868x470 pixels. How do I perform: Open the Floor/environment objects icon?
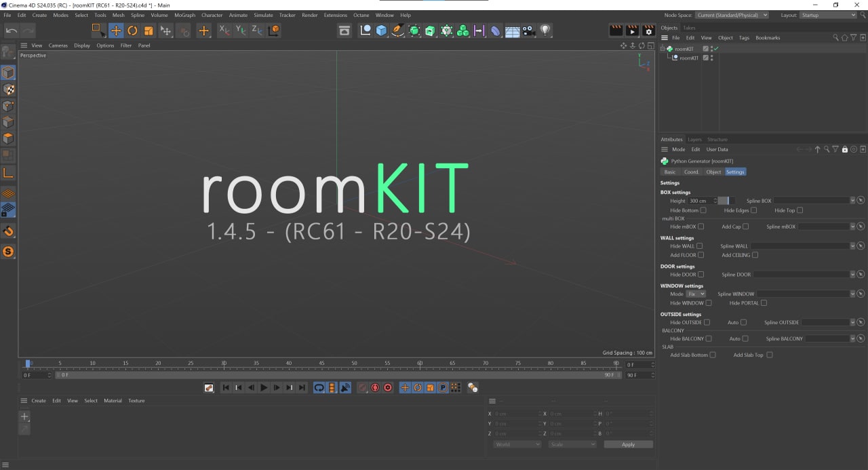[x=513, y=31]
